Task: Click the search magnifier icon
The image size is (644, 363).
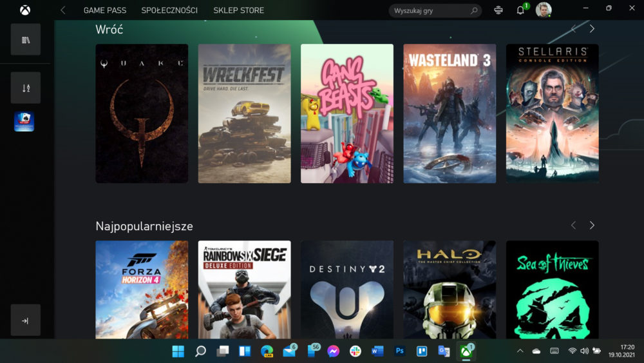Action: (474, 11)
